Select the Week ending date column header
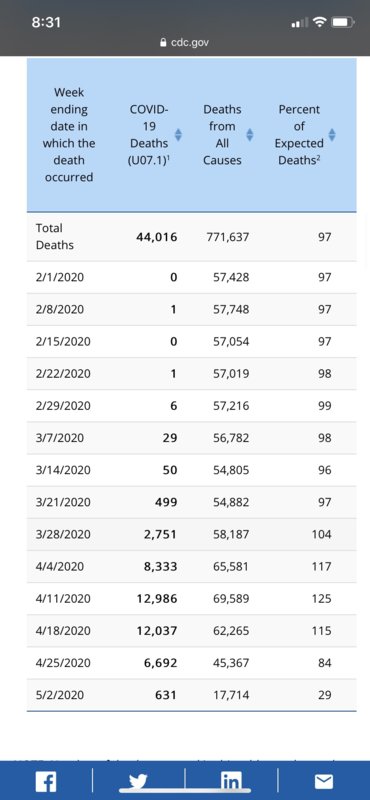 [x=69, y=135]
